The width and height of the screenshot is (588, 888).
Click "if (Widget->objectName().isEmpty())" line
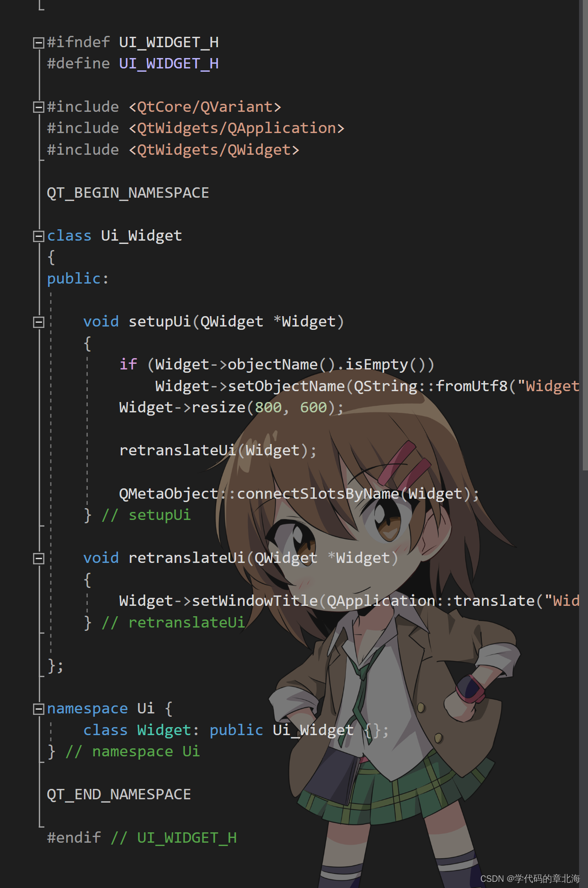tap(277, 365)
